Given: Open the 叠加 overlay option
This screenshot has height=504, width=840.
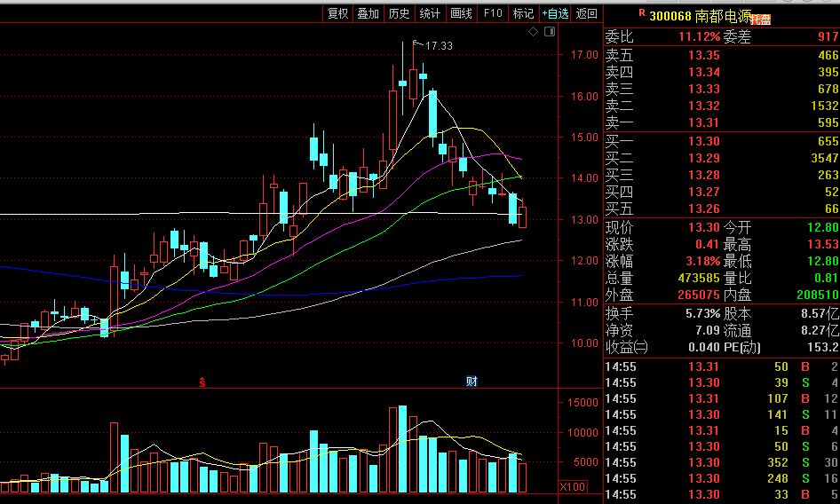Looking at the screenshot, I should tap(368, 13).
